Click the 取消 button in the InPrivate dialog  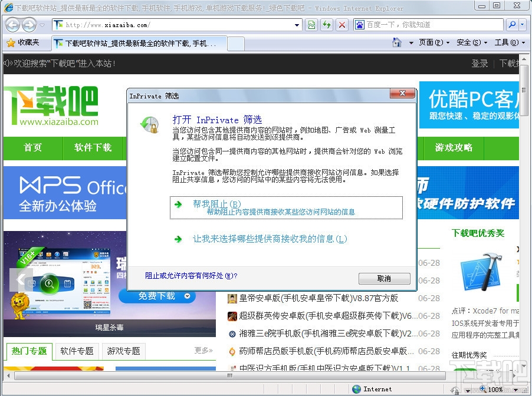384,278
